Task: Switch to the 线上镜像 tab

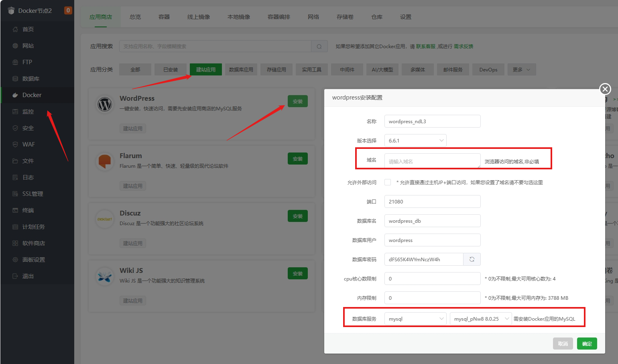Action: [x=199, y=17]
